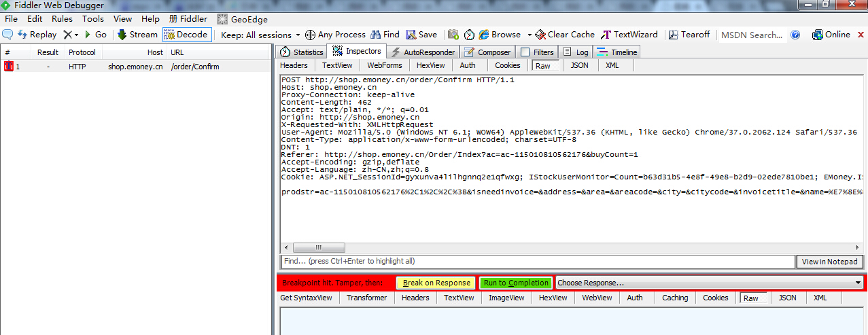
Task: Sort by Result column header
Action: pos(48,52)
